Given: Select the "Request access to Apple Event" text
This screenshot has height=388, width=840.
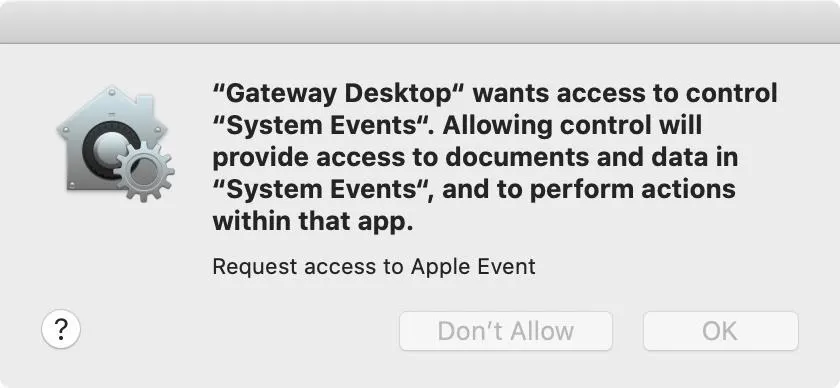Looking at the screenshot, I should pyautogui.click(x=374, y=267).
